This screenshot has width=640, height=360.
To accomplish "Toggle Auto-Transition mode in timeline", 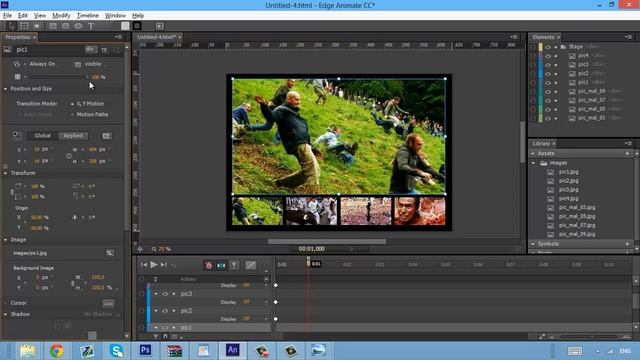I will tap(221, 265).
